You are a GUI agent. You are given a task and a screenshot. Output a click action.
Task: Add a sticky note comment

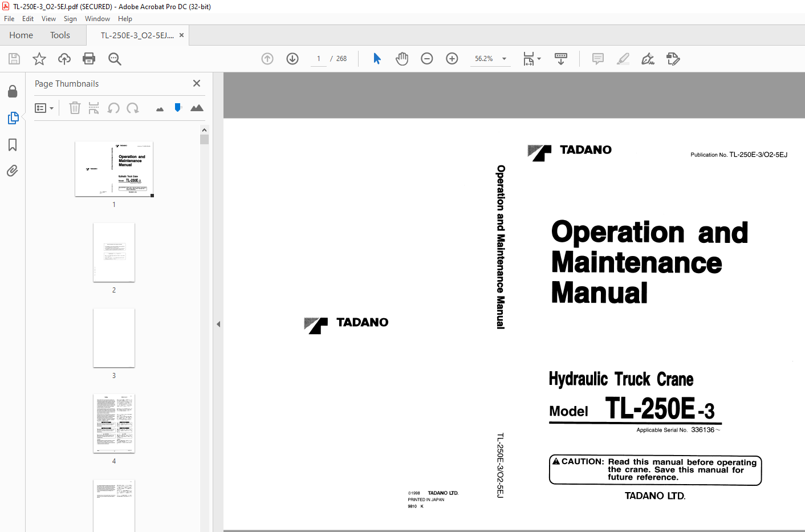(x=598, y=59)
